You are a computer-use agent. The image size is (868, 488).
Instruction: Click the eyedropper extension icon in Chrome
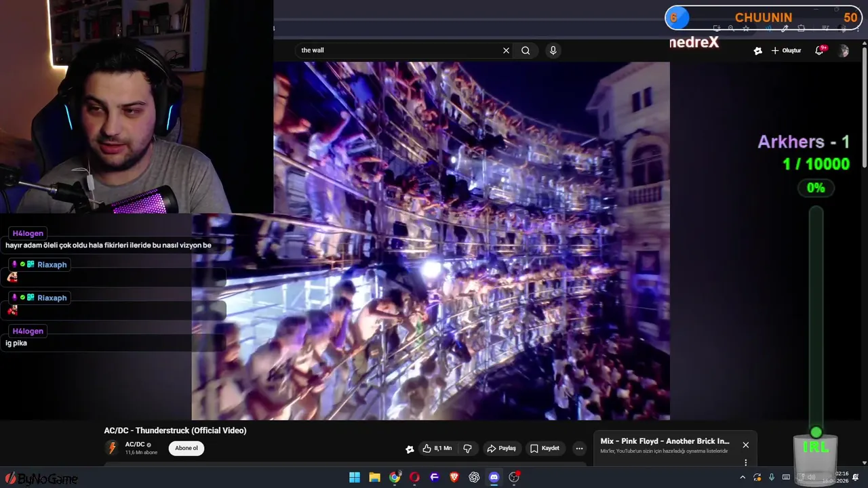click(785, 28)
